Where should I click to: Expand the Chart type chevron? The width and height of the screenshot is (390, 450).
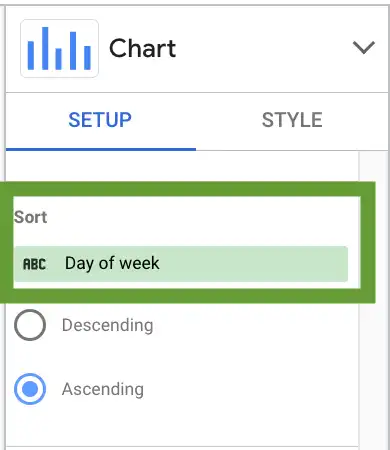click(x=364, y=48)
